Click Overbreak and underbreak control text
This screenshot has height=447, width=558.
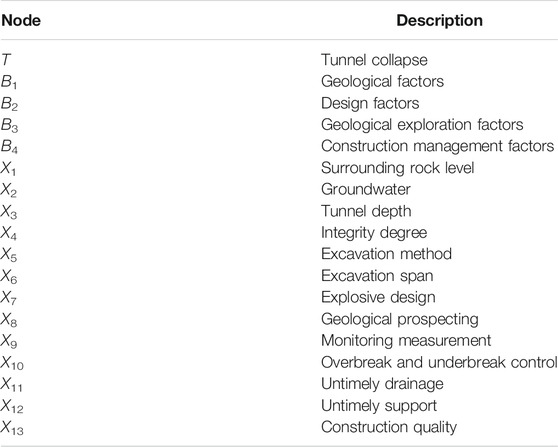[439, 362]
